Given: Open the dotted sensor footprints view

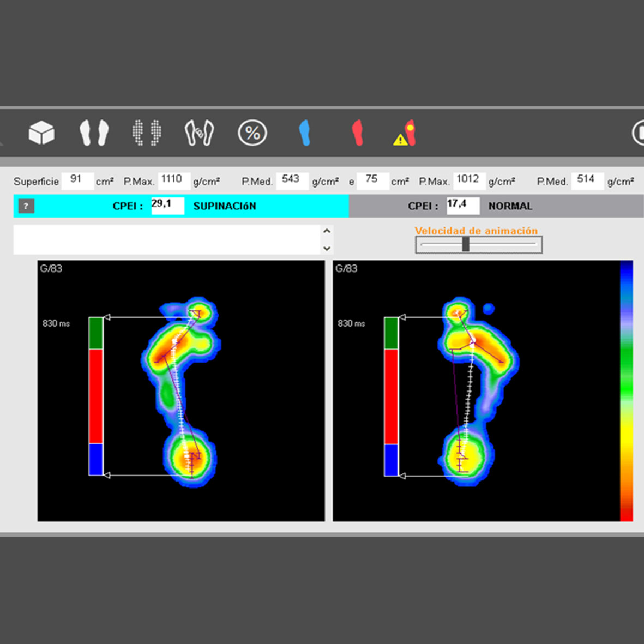Looking at the screenshot, I should 147,133.
